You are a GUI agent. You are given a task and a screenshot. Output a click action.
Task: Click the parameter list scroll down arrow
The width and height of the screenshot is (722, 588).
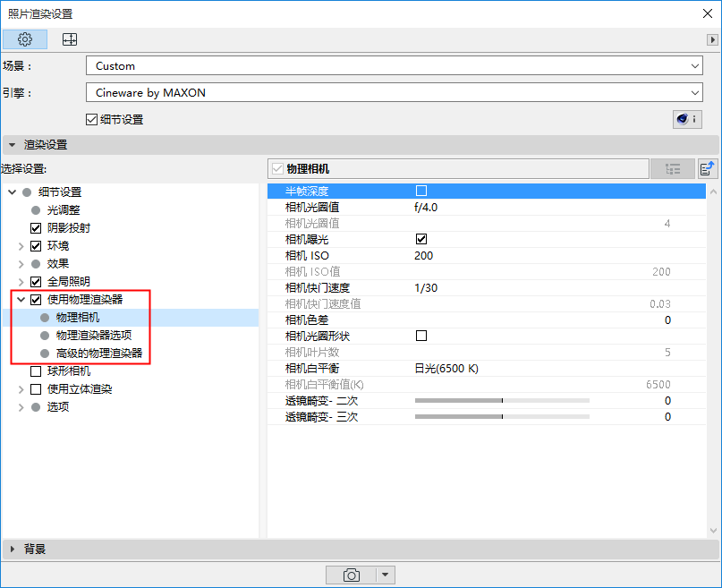(x=713, y=531)
